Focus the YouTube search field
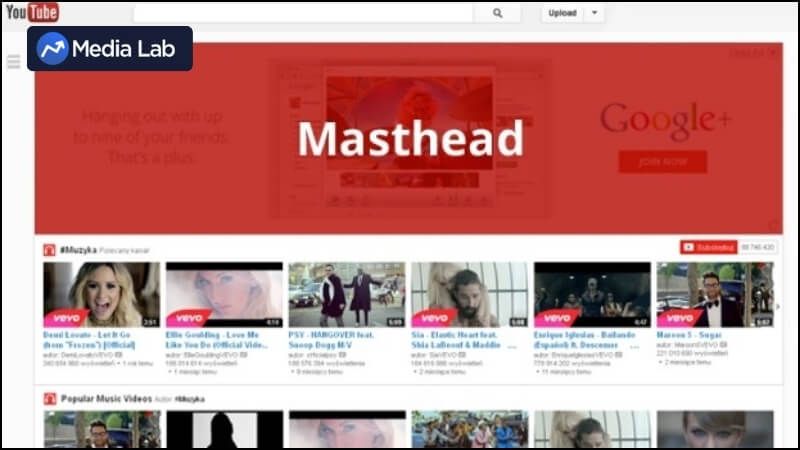800x450 pixels. (303, 13)
